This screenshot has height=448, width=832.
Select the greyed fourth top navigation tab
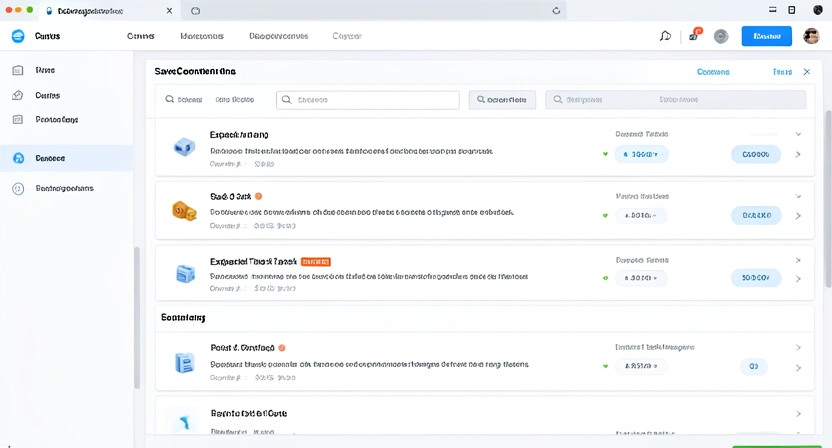pos(347,36)
